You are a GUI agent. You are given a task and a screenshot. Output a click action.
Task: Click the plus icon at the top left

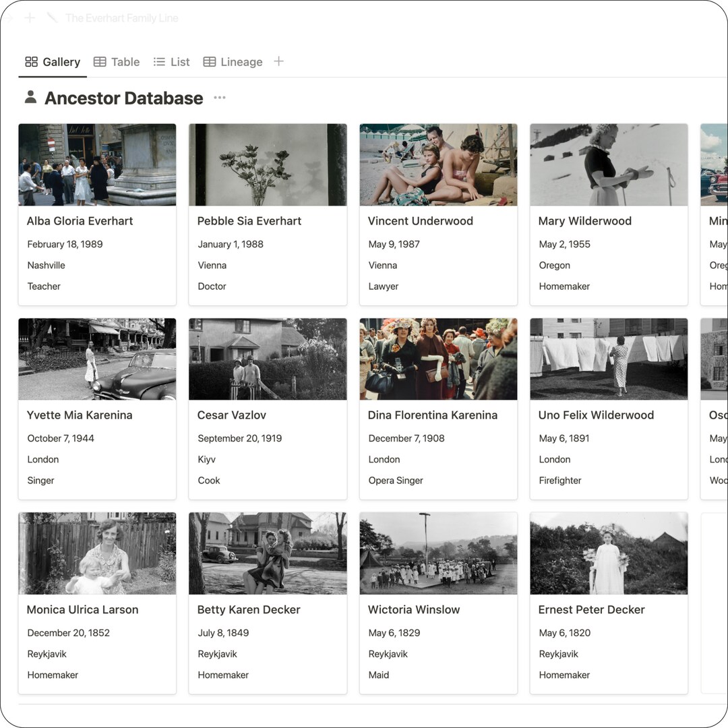coord(30,18)
